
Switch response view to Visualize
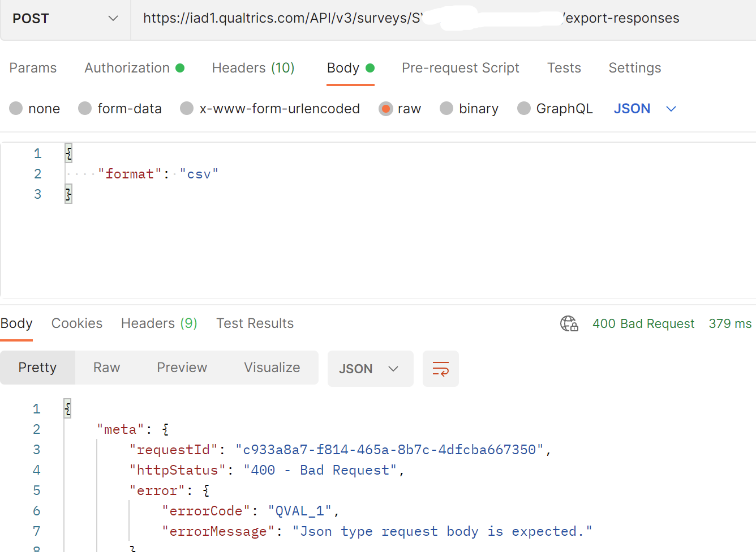point(272,368)
